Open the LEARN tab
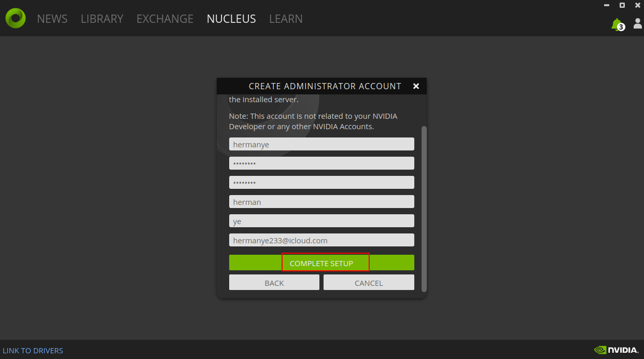Image resolution: width=644 pixels, height=359 pixels. coord(286,19)
